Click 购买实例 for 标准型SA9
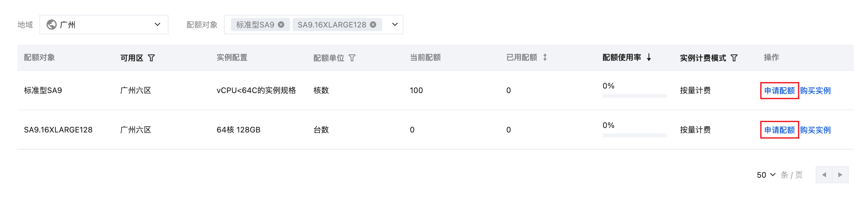The width and height of the screenshot is (868, 199). [815, 91]
